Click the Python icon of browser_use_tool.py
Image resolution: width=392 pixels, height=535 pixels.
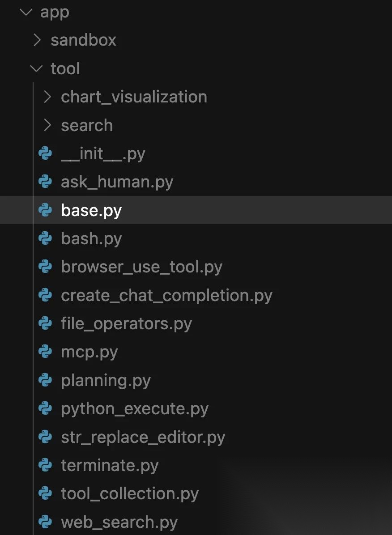click(45, 267)
